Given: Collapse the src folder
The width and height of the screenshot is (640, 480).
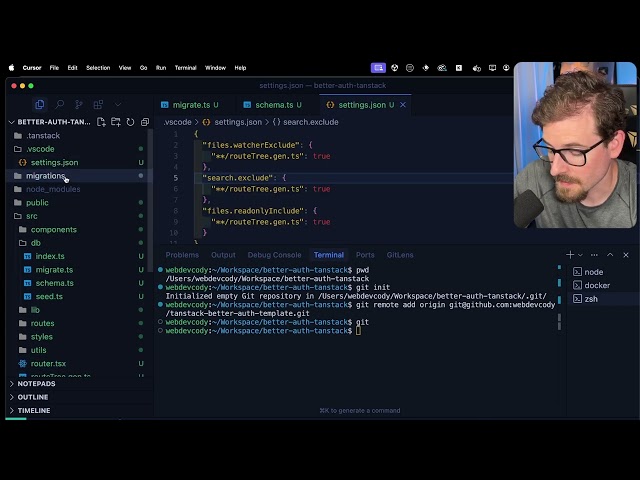Looking at the screenshot, I should coord(79,216).
